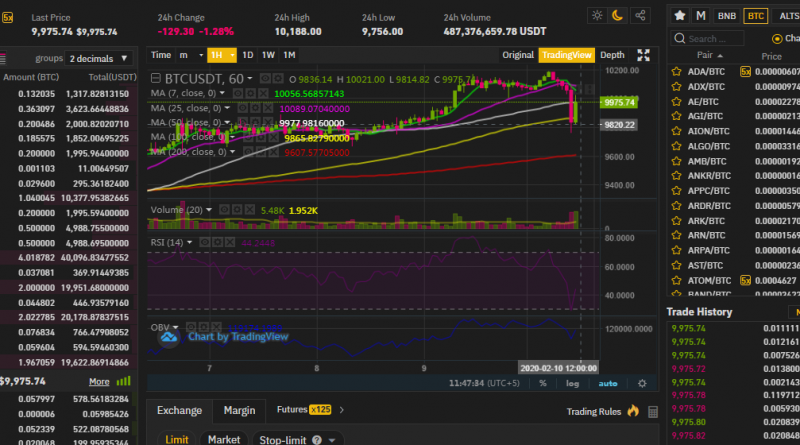Open settings gear for Volume (20) indicator
The height and width of the screenshot is (445, 800).
pyautogui.click(x=237, y=210)
